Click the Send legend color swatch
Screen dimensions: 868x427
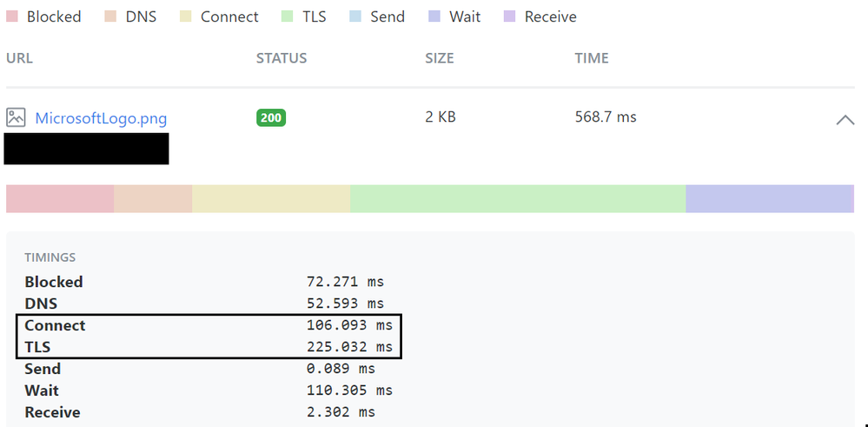click(x=354, y=17)
